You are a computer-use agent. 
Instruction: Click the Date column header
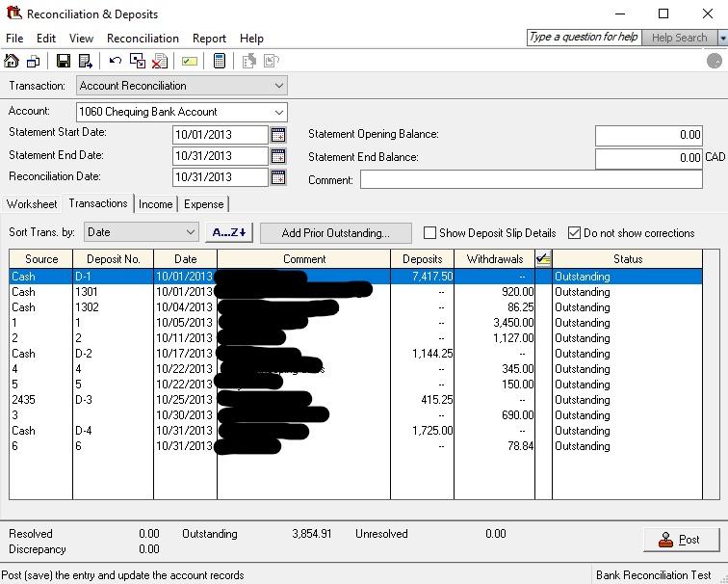pyautogui.click(x=185, y=259)
